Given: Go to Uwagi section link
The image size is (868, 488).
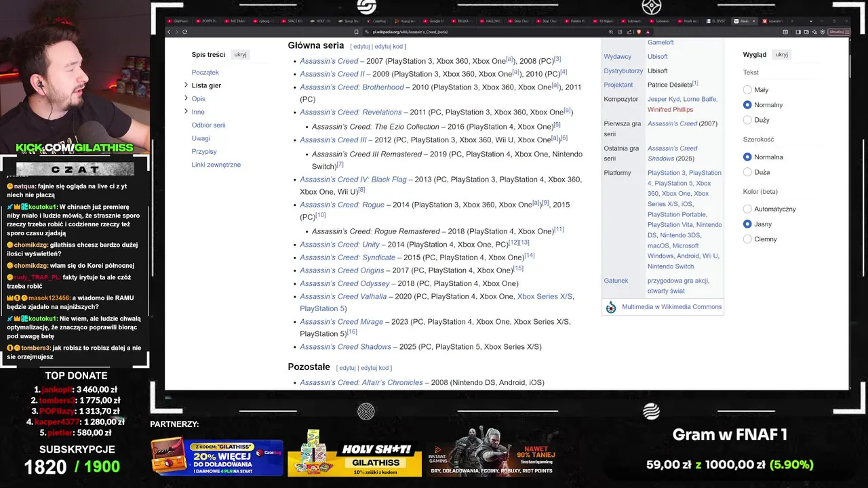Looking at the screenshot, I should point(201,138).
